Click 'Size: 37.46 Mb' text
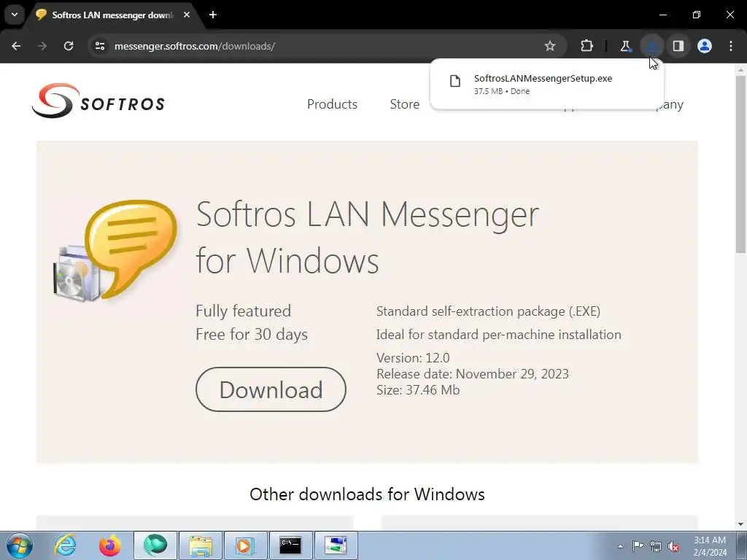 pos(418,390)
